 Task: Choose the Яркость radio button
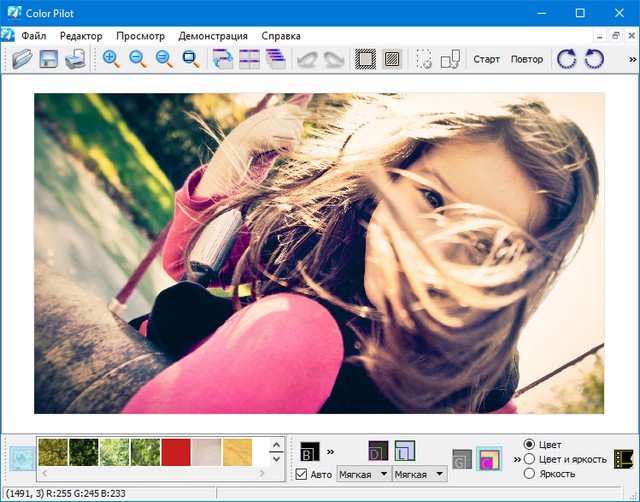pyautogui.click(x=529, y=474)
